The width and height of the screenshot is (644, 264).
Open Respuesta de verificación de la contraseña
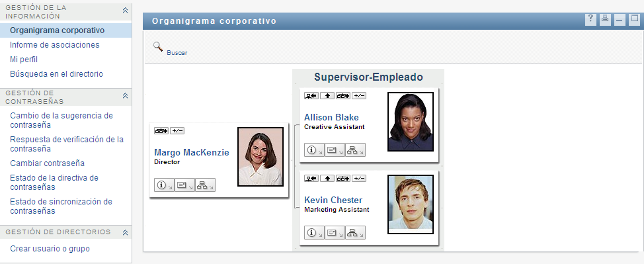(x=67, y=144)
